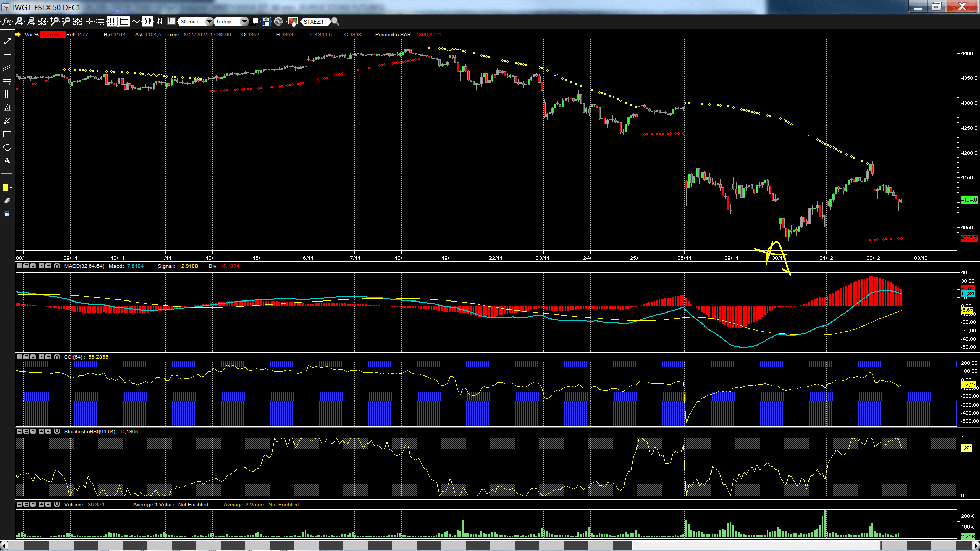Switch to the OHLC bar chart style

(x=159, y=21)
